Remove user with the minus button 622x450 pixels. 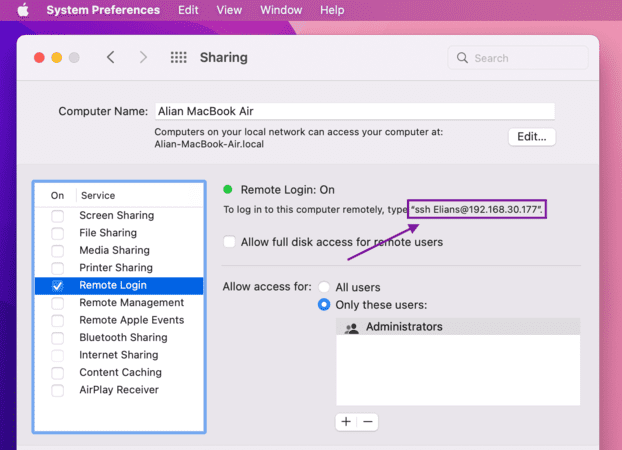[x=368, y=421]
